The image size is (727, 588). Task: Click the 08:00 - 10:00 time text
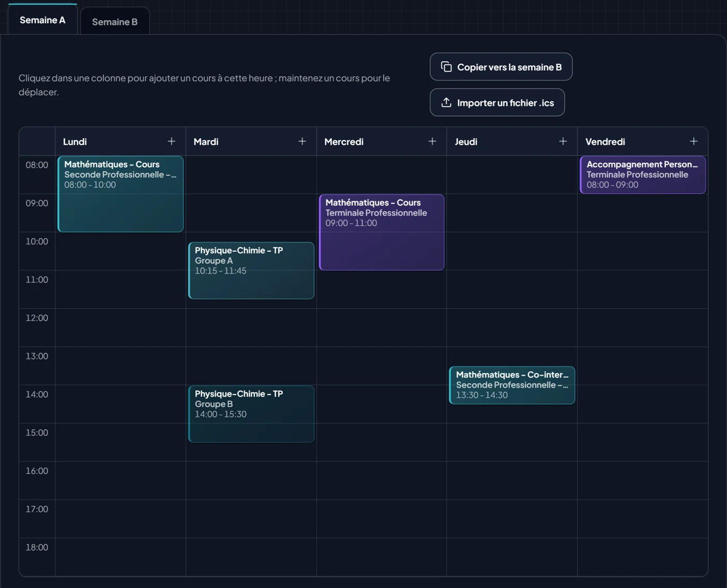pyautogui.click(x=90, y=185)
